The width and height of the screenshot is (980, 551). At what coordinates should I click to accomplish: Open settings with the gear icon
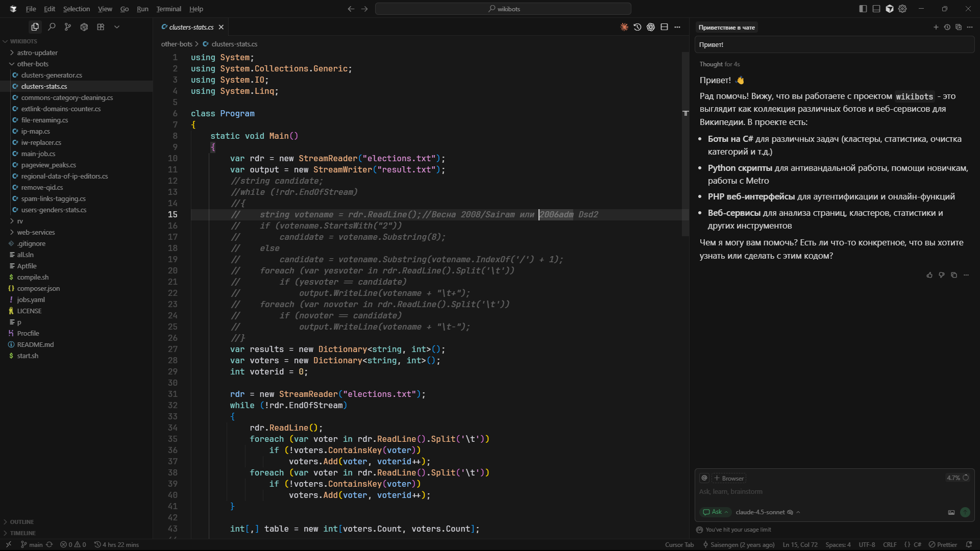(902, 9)
